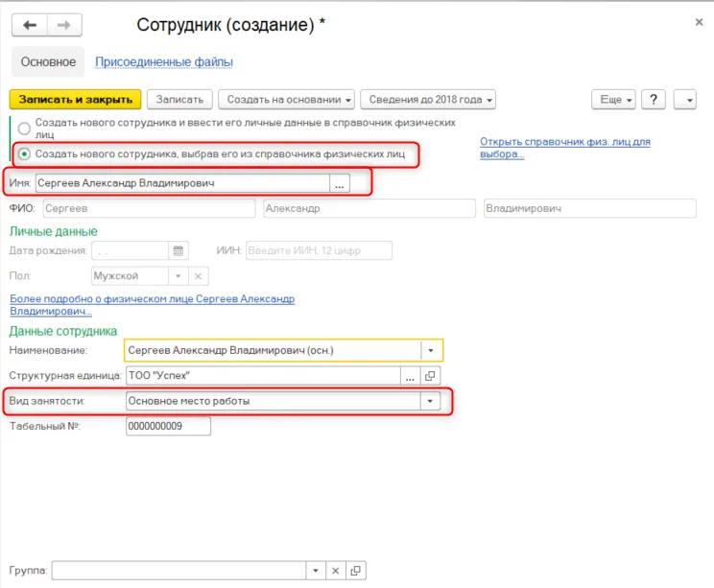Image resolution: width=714 pixels, height=588 pixels.
Task: Open the small arrow menu beside help
Action: 685,99
